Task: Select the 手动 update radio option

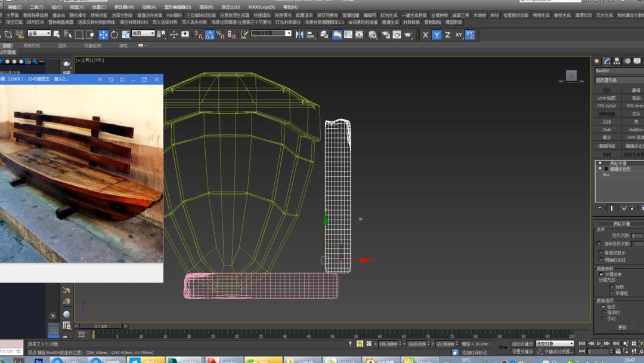Action: point(603,318)
